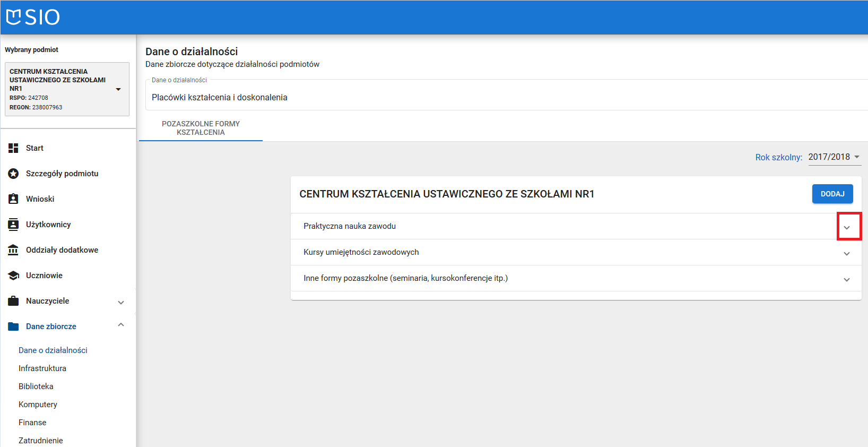Expand the Praktyczna nauka zawodu row

pos(847,227)
